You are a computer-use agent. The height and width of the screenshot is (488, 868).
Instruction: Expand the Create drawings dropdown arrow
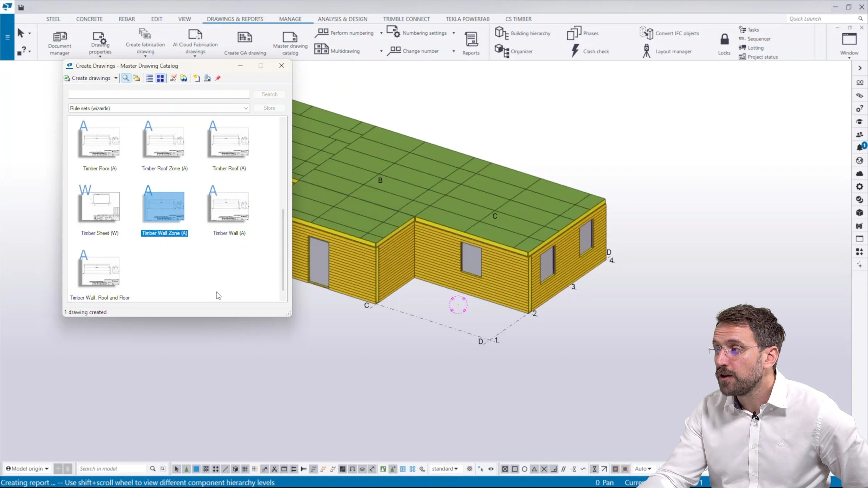(116, 78)
